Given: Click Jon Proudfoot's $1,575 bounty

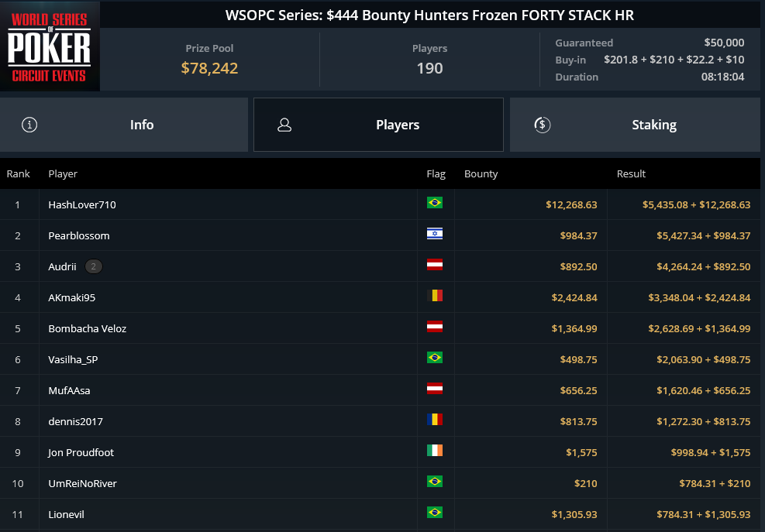Looking at the screenshot, I should [581, 452].
